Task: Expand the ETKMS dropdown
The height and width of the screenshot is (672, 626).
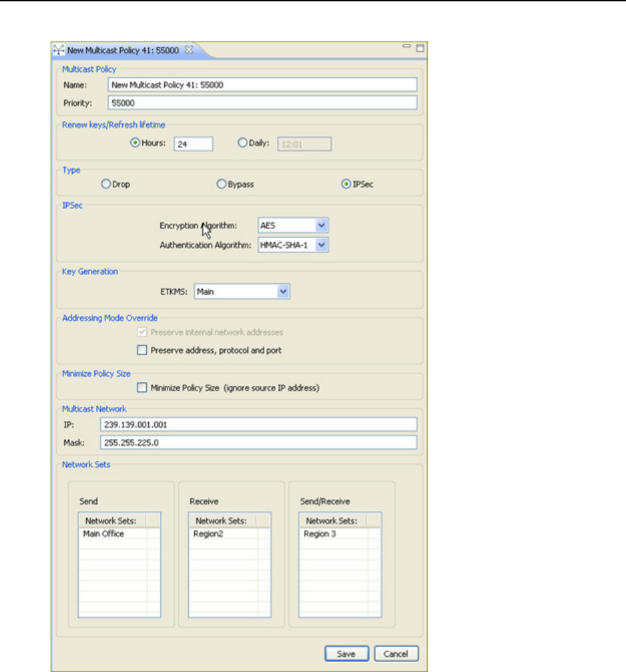Action: point(283,291)
